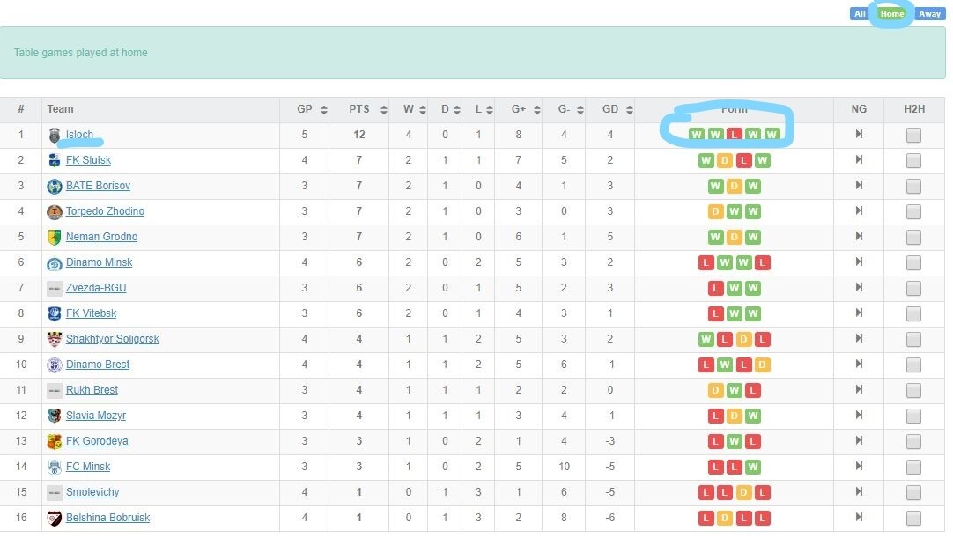Sort the table by GP column
The image size is (953, 560).
324,110
